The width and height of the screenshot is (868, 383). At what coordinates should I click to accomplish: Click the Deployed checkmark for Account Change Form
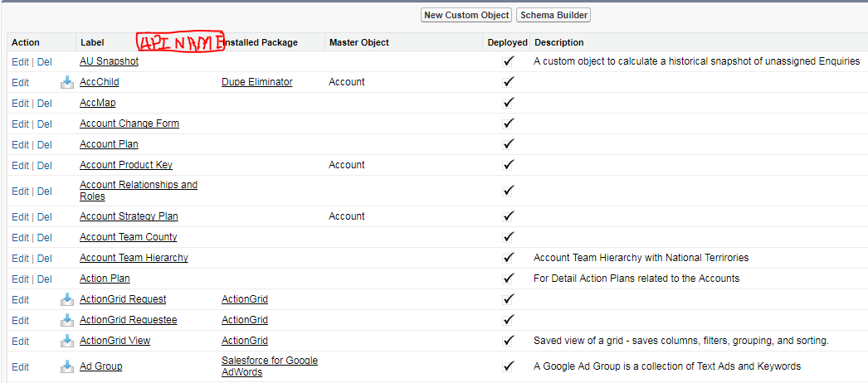(x=508, y=124)
